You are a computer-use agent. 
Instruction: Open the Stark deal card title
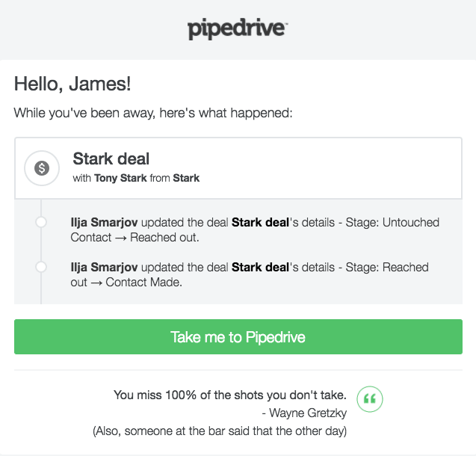(111, 158)
